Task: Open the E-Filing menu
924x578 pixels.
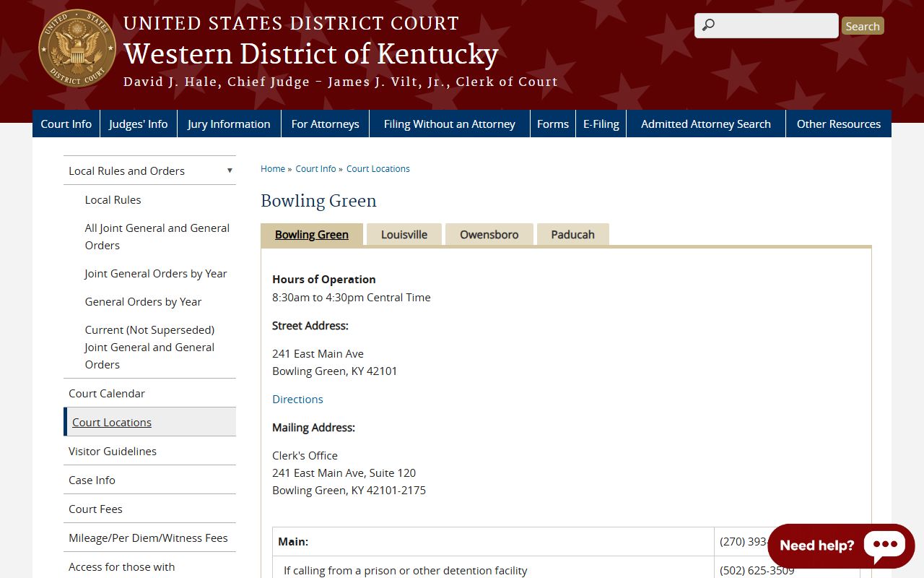Action: [601, 124]
